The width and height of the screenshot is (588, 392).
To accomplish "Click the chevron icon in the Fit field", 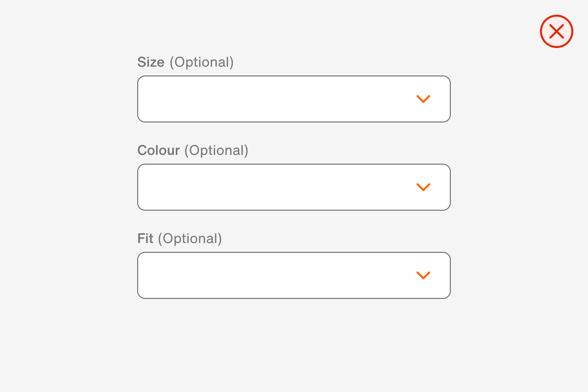I will point(423,275).
